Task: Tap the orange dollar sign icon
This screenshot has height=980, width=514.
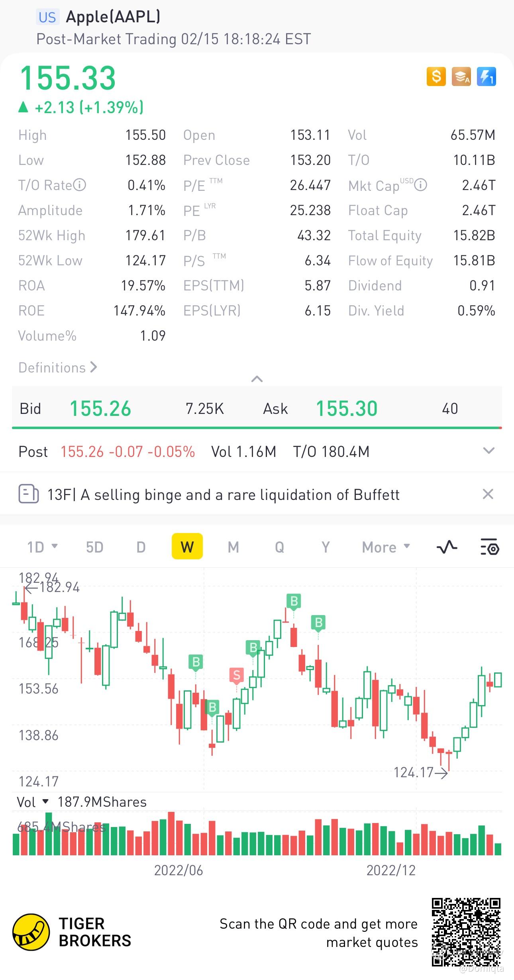Action: pos(436,76)
